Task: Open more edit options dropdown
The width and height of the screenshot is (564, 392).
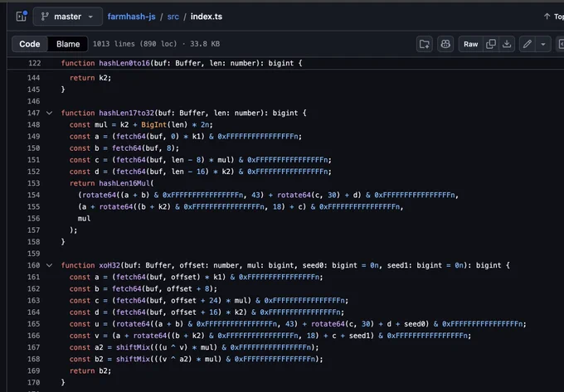Action: pyautogui.click(x=543, y=44)
